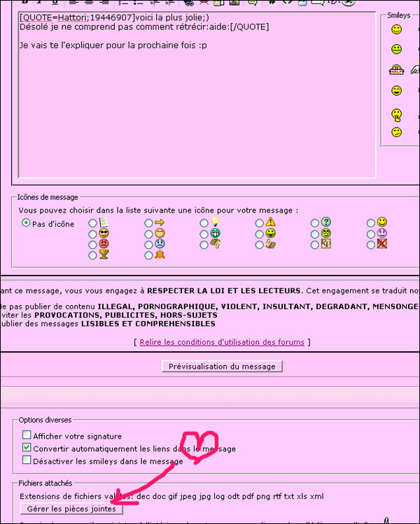Check 'Désactiver les smileys dans le message'

[x=27, y=460]
